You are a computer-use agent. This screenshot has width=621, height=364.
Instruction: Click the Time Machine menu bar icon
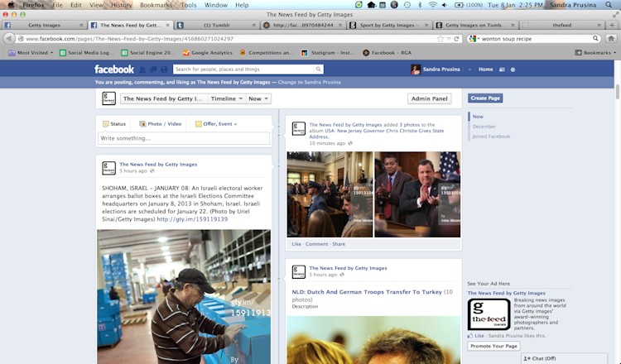tap(407, 5)
